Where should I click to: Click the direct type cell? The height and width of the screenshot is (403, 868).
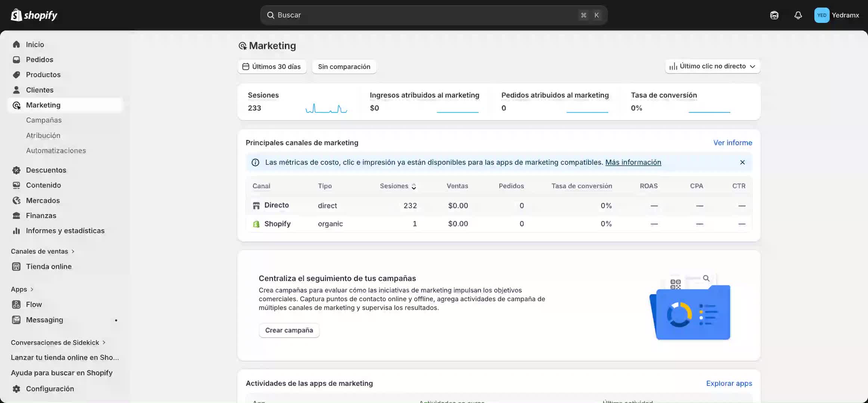click(327, 206)
